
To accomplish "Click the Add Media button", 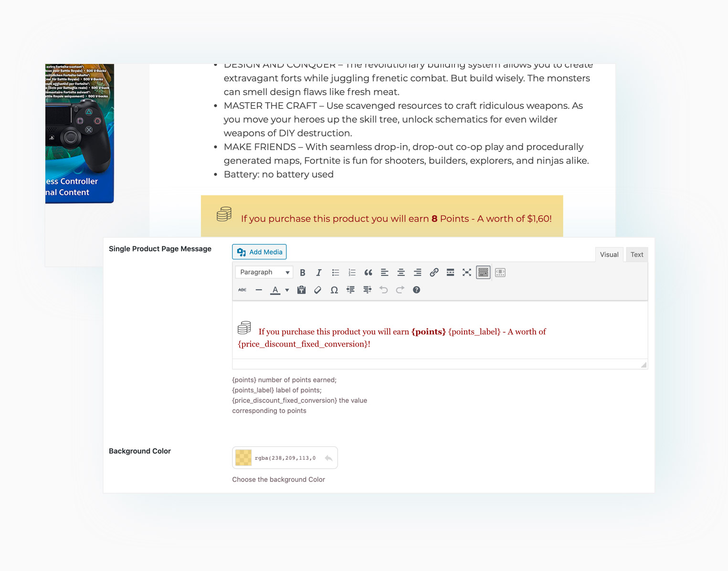I will [259, 252].
